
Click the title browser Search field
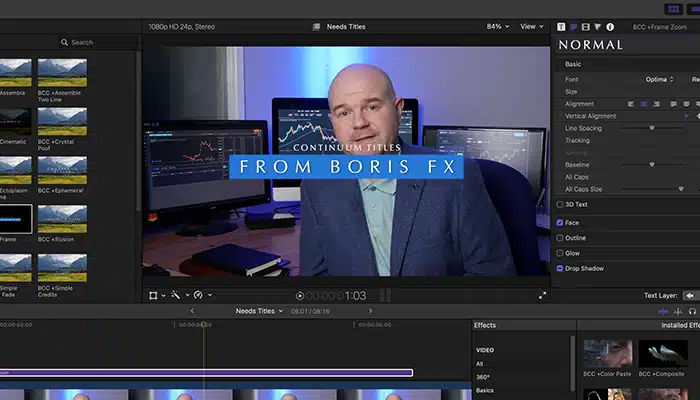click(x=98, y=42)
